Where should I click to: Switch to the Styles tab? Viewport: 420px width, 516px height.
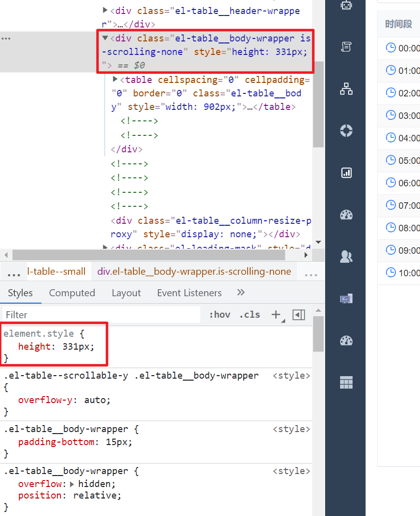click(20, 293)
